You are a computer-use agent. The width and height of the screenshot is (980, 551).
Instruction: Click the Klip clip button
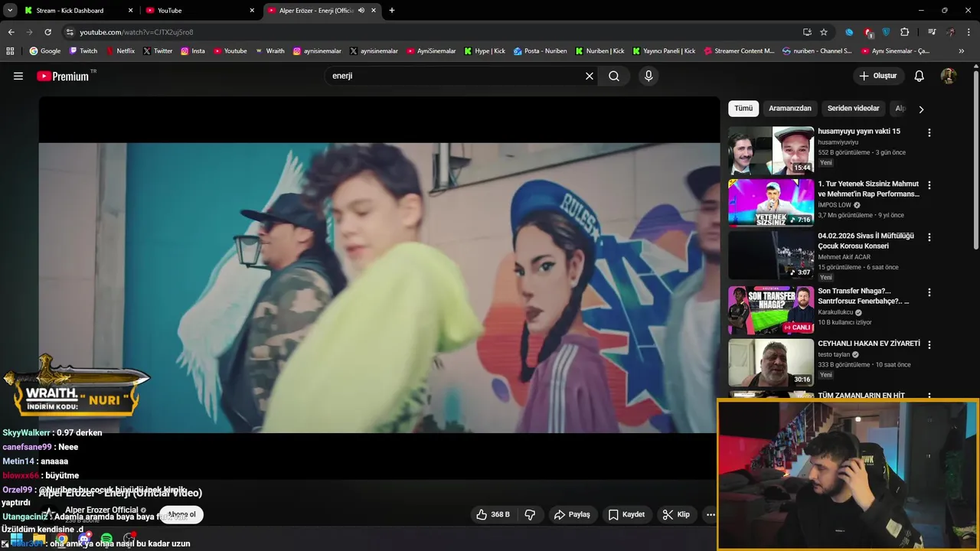tap(677, 514)
